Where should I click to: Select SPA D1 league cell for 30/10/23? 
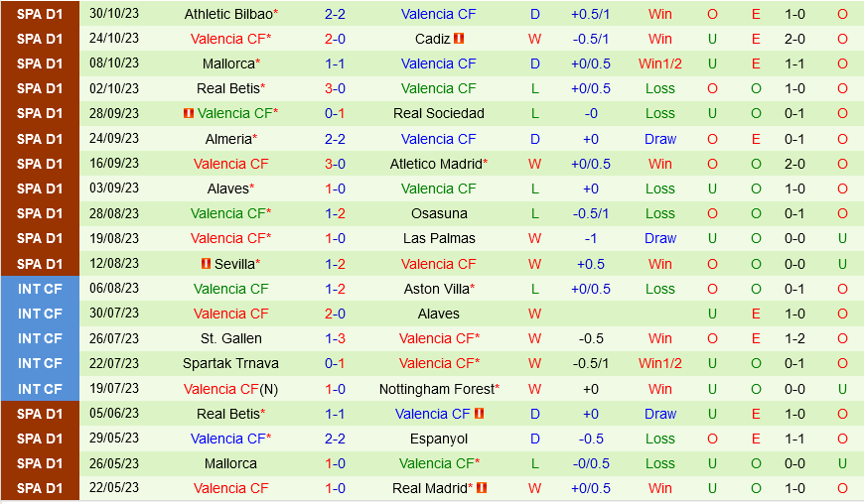point(40,14)
